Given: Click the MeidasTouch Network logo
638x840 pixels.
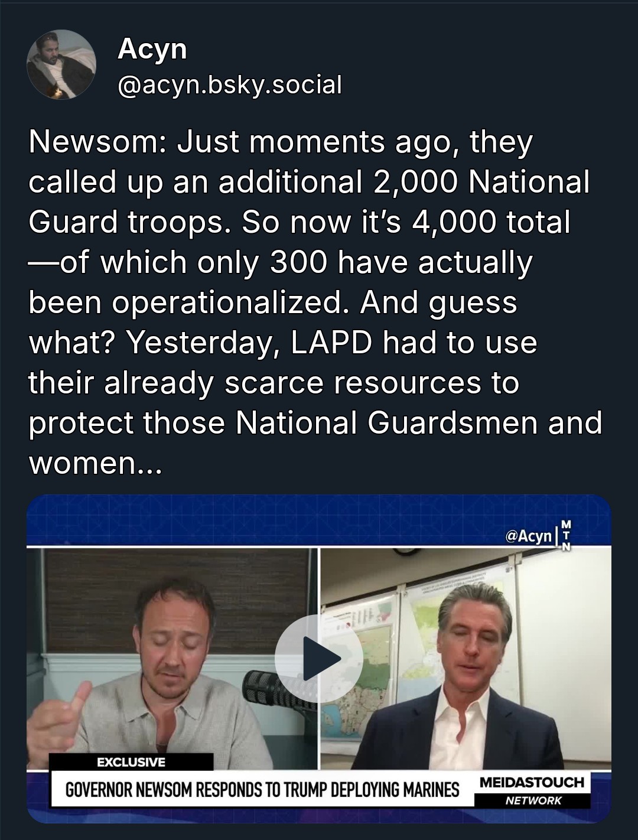Looking at the screenshot, I should coord(532,790).
